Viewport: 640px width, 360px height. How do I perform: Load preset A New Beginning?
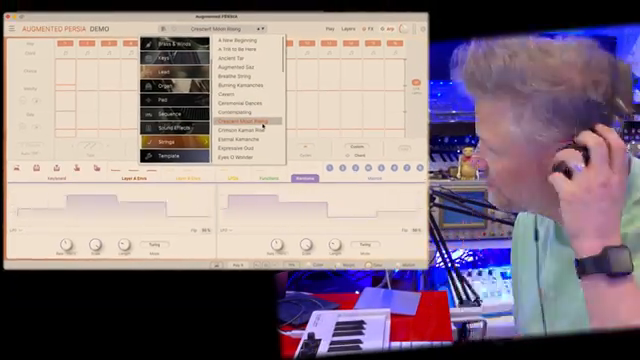pyautogui.click(x=238, y=40)
